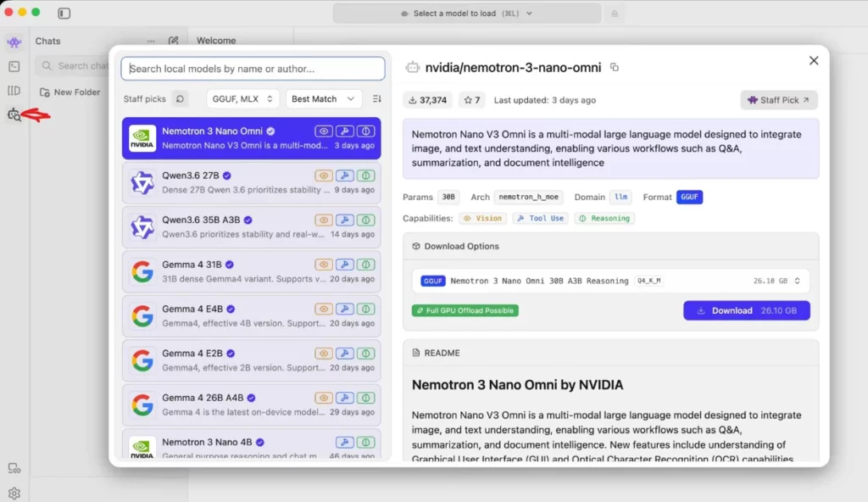The image size is (868, 502).
Task: Click the Tool Use icon on Nemotron 3 Nano 4B
Action: point(344,442)
